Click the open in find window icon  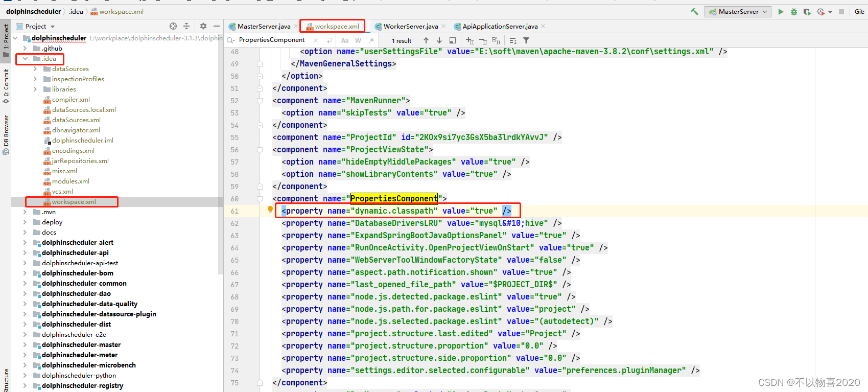453,40
